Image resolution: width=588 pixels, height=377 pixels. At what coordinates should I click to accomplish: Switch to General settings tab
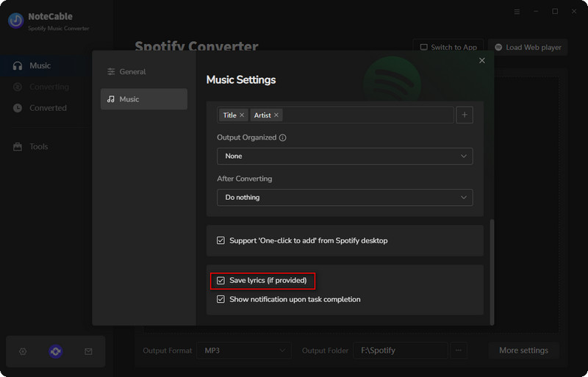tap(143, 71)
